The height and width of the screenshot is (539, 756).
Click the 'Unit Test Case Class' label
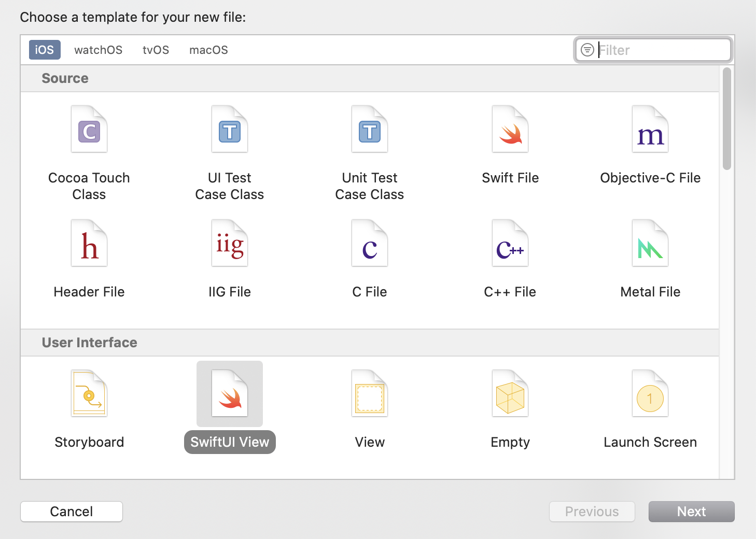click(x=370, y=186)
